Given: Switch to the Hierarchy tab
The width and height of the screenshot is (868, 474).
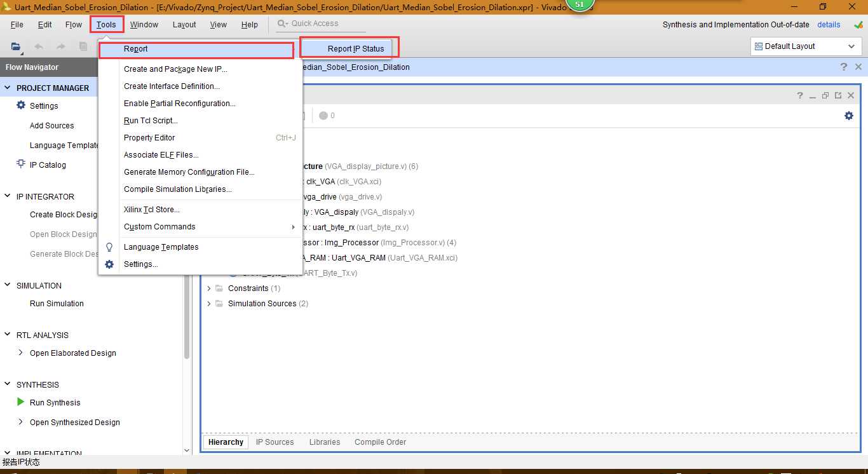Looking at the screenshot, I should tap(226, 442).
